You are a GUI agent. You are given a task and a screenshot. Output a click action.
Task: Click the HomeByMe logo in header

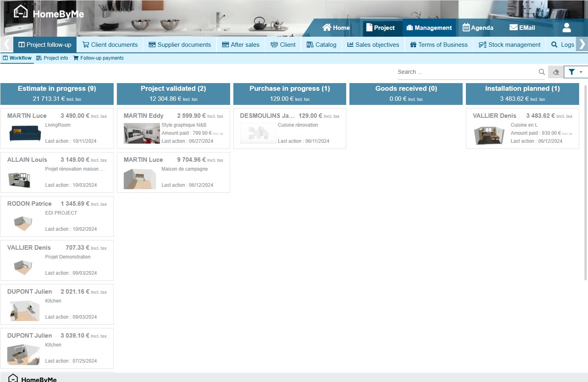[49, 13]
